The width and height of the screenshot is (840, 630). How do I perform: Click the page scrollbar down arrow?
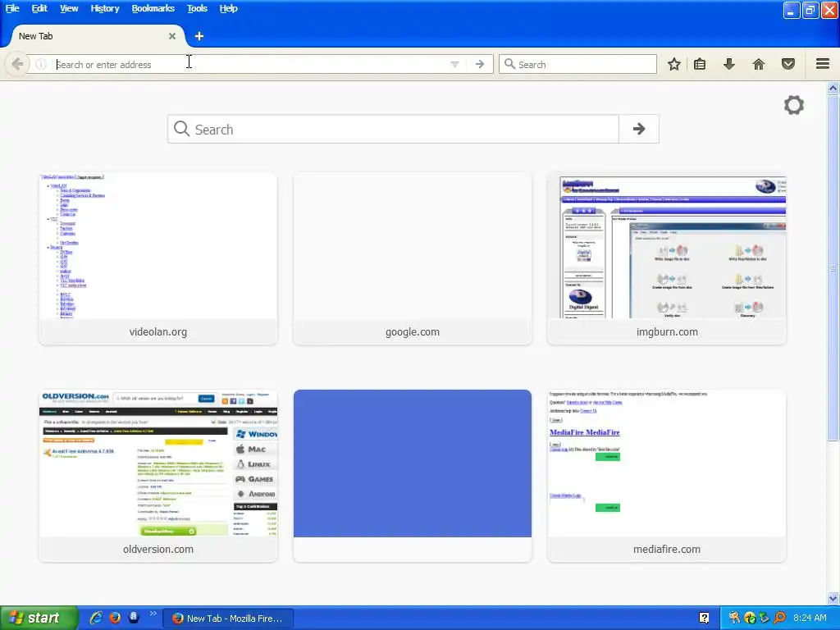coord(833,598)
